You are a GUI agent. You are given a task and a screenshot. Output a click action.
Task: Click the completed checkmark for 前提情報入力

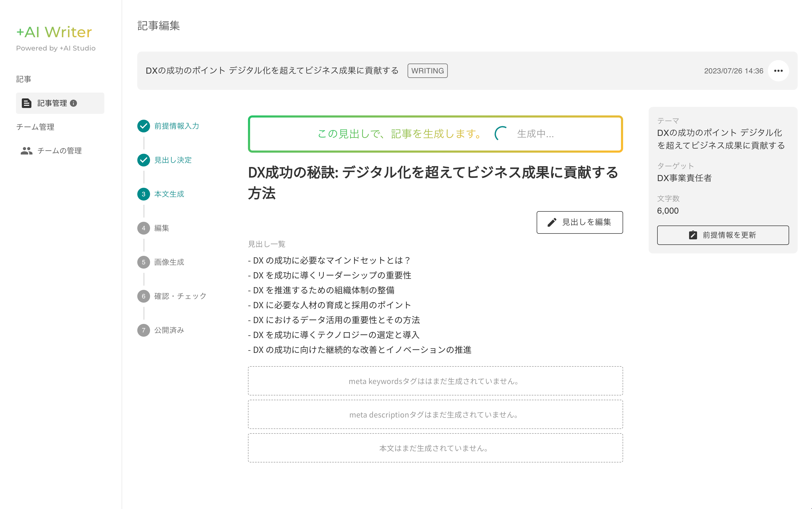tap(143, 126)
